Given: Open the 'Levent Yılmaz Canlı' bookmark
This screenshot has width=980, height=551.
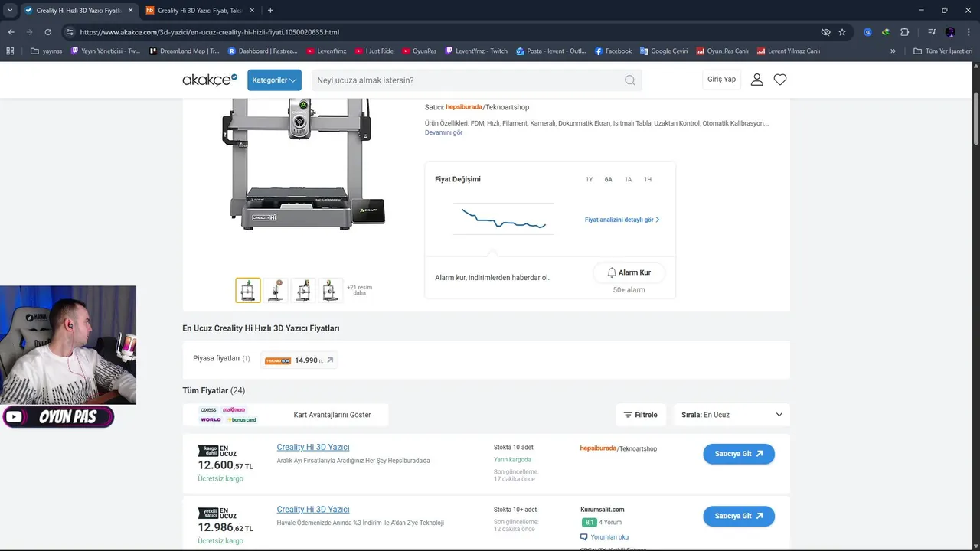Looking at the screenshot, I should click(789, 51).
